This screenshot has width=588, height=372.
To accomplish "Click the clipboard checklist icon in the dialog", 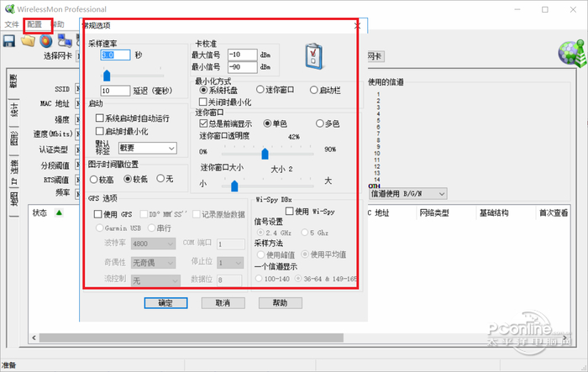I will pyautogui.click(x=314, y=56).
